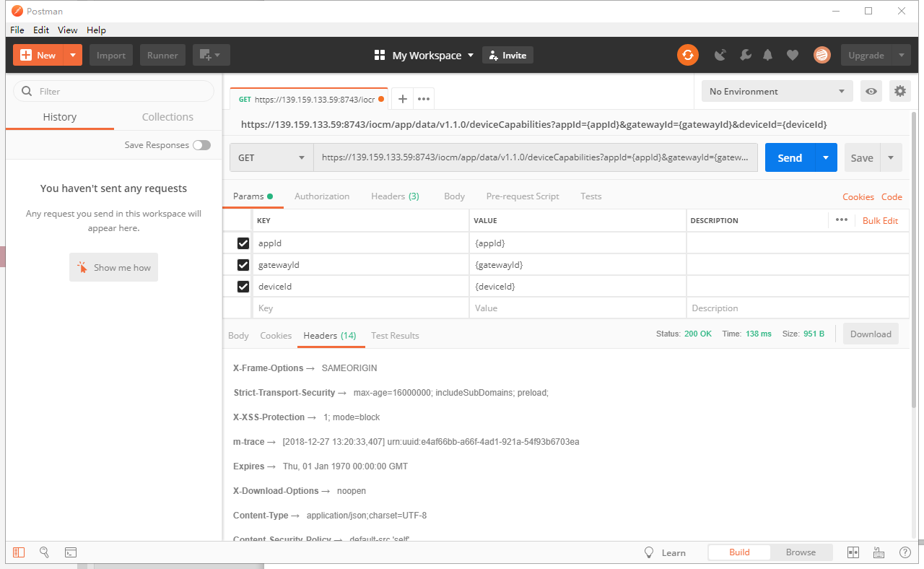Screen dimensions: 924x569
Task: Open the No Environment dropdown
Action: click(x=777, y=91)
